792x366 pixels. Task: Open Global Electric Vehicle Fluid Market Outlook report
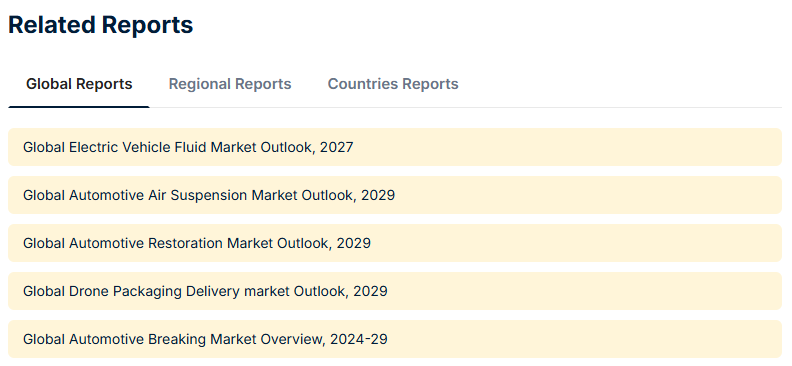coord(395,147)
